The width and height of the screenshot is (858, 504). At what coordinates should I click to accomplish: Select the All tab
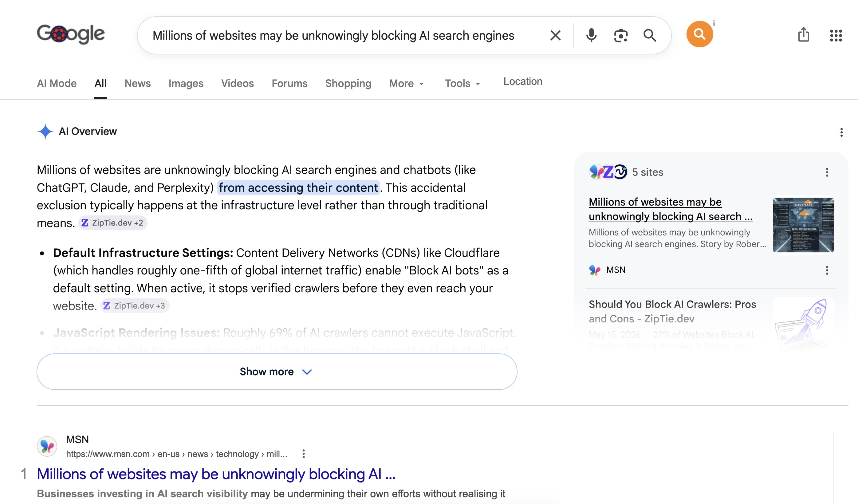tap(100, 83)
